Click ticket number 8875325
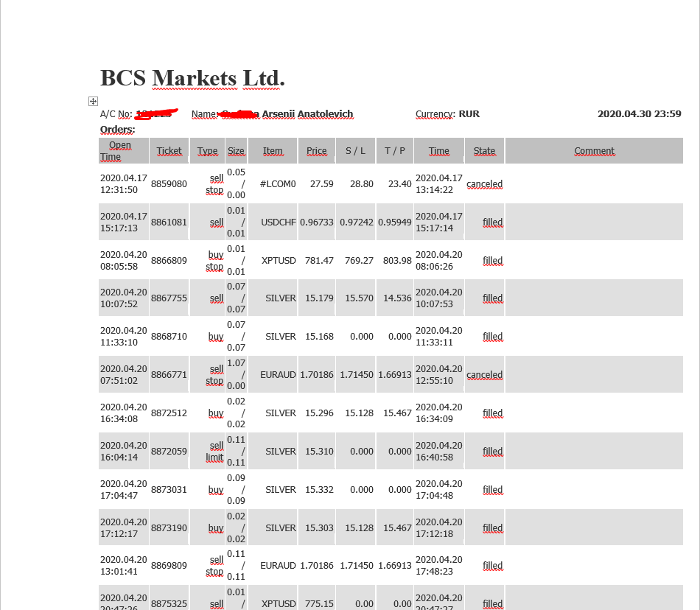Image resolution: width=700 pixels, height=610 pixels. click(169, 604)
